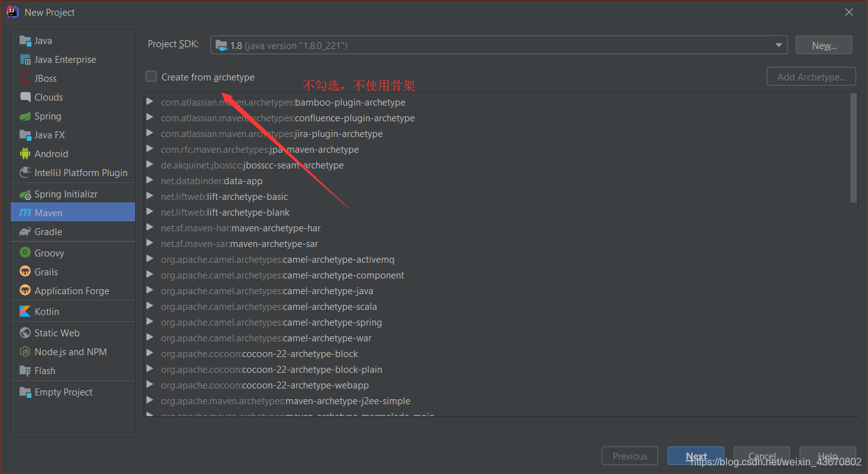The height and width of the screenshot is (474, 868).
Task: Expand maven-archetype-har entry
Action: [x=150, y=228]
